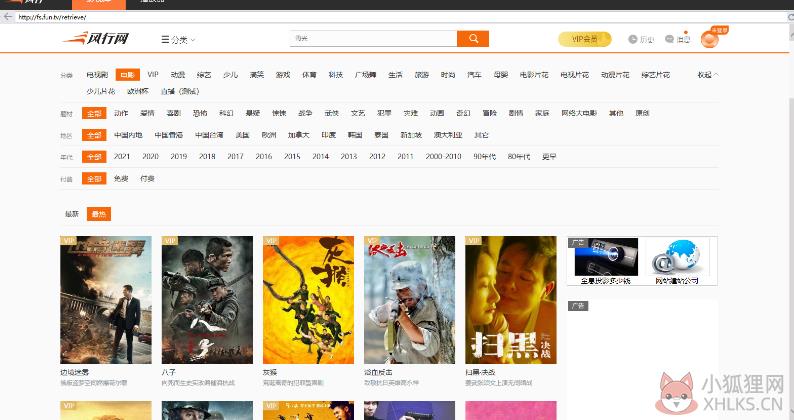Select the 电影 category
Viewport: 794px width, 420px height.
(127, 74)
